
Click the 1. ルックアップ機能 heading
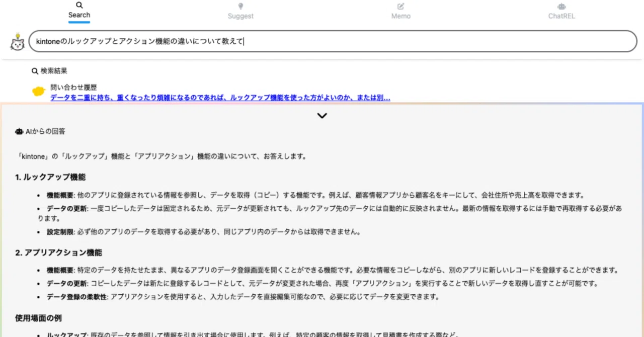pyautogui.click(x=50, y=177)
